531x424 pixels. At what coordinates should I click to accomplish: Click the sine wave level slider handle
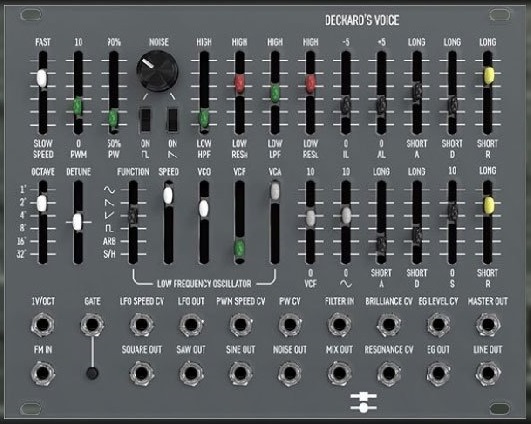coord(346,215)
